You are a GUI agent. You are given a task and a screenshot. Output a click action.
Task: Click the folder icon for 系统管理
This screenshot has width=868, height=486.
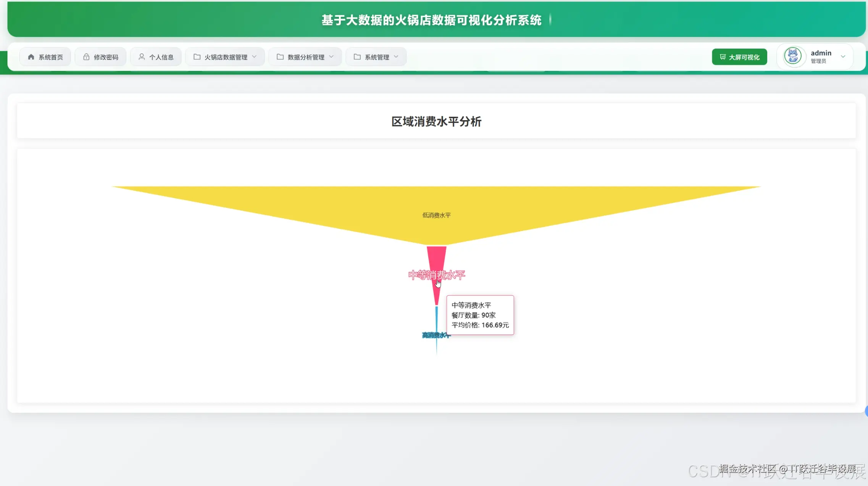[x=357, y=56]
